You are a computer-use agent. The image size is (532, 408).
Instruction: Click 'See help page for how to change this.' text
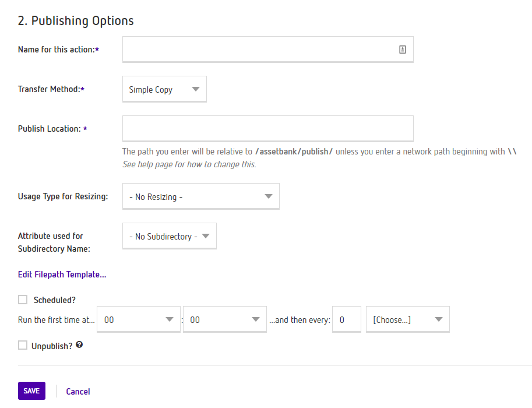189,164
